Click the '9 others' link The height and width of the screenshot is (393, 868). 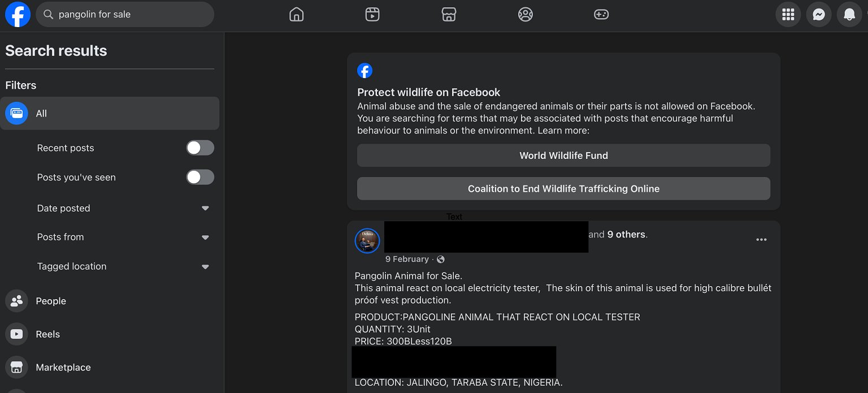tap(626, 234)
